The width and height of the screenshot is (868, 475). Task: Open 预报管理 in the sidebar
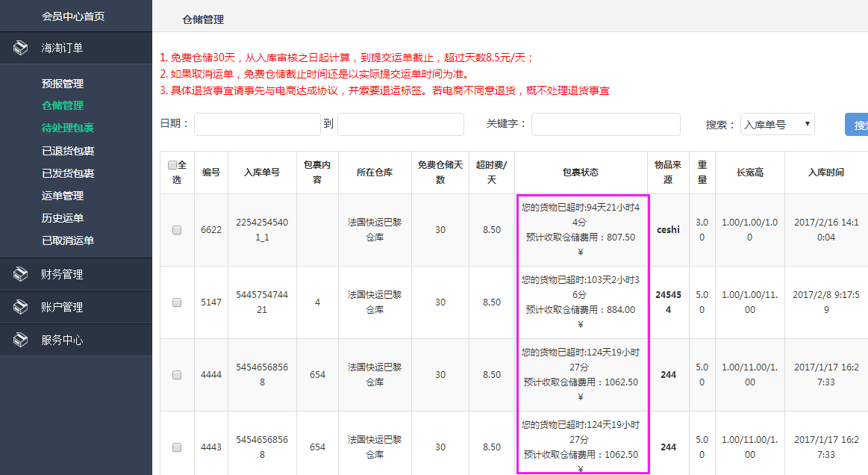pyautogui.click(x=63, y=84)
